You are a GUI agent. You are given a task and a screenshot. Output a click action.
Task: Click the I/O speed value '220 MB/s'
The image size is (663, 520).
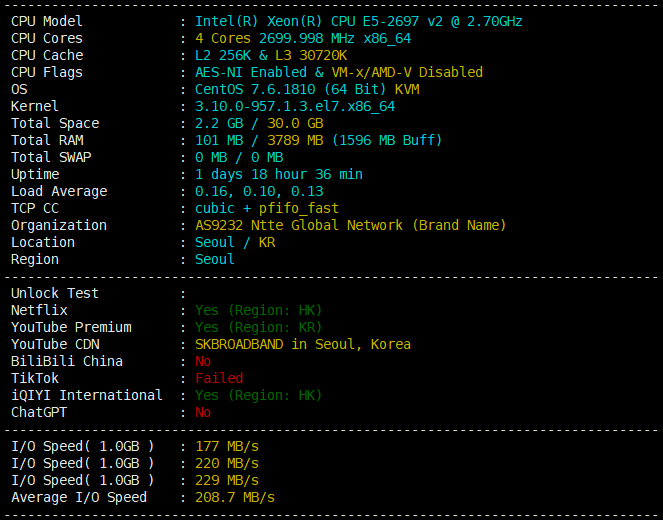point(227,463)
